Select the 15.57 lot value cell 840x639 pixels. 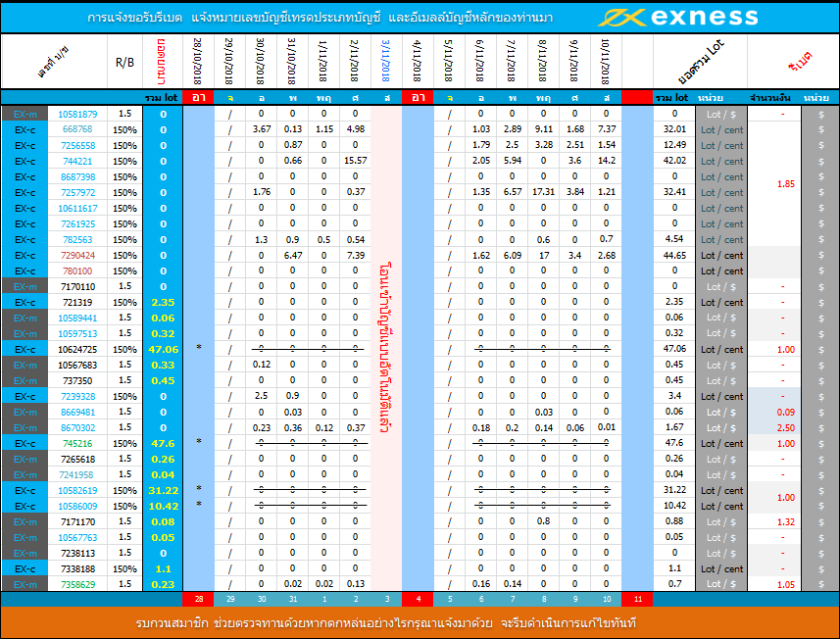tap(356, 160)
